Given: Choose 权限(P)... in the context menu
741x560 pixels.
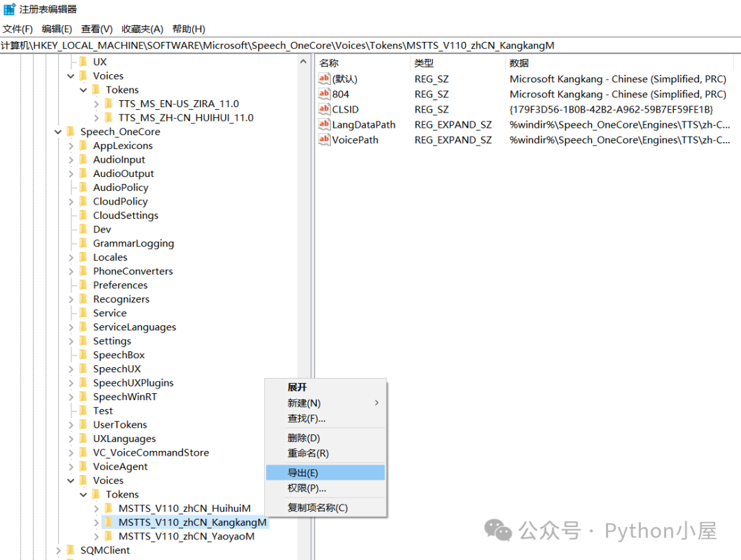Looking at the screenshot, I should pos(326,488).
